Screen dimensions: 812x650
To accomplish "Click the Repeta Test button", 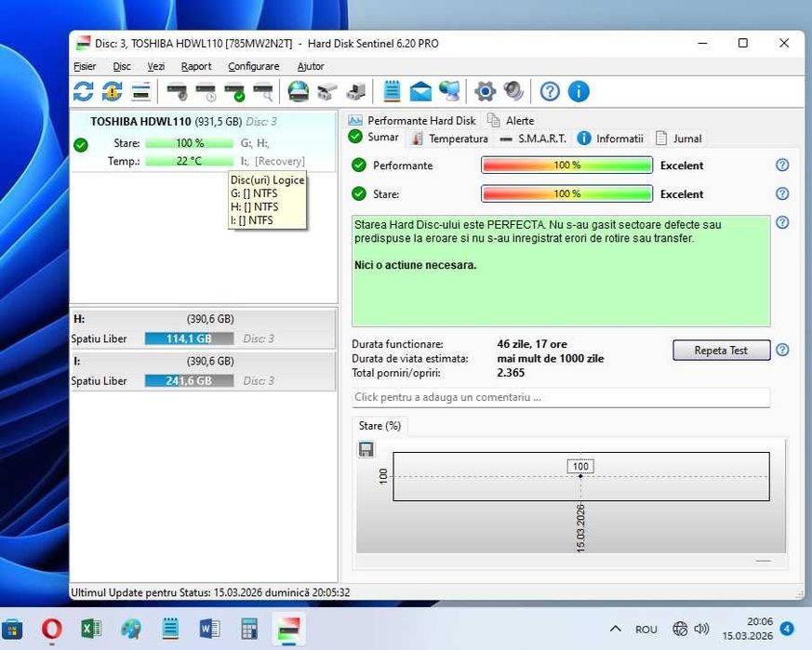I will (x=721, y=351).
